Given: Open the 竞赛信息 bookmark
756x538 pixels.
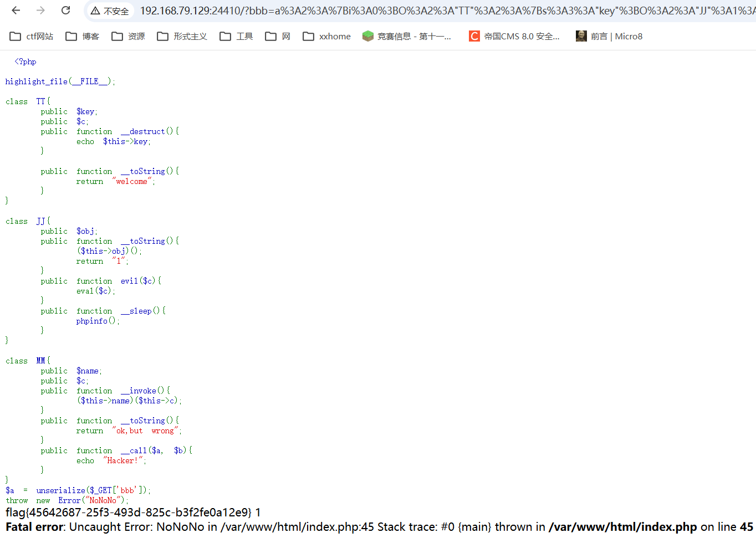Looking at the screenshot, I should coord(407,37).
